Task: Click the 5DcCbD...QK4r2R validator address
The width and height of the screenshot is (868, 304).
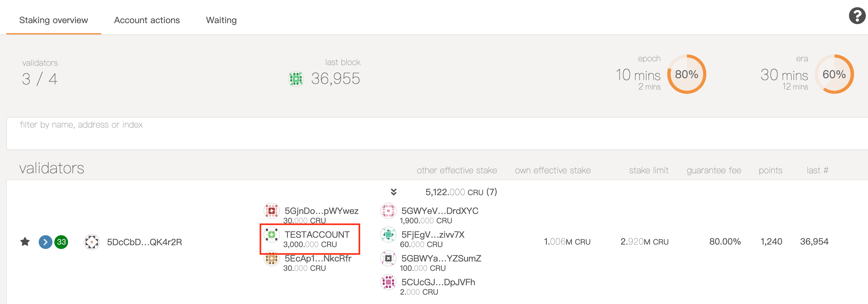Action: point(144,242)
